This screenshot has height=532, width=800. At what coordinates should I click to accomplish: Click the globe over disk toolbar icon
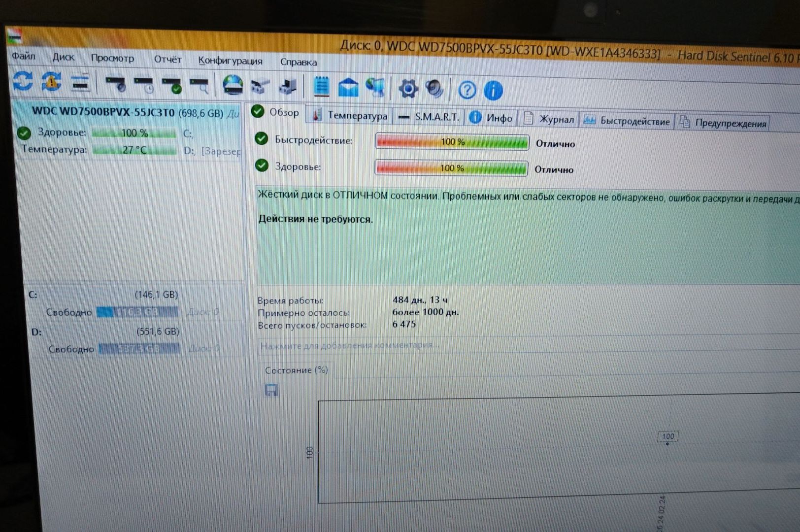pos(233,85)
